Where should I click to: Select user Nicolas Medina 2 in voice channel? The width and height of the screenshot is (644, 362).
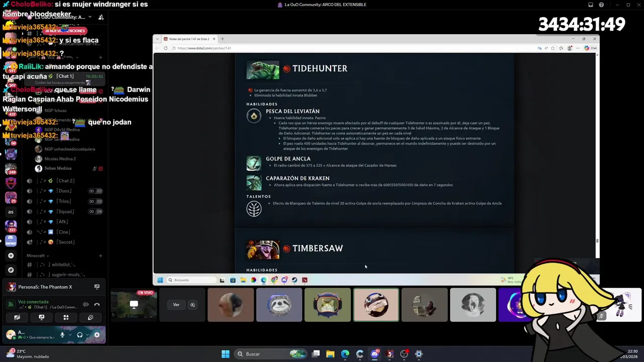tap(59, 158)
